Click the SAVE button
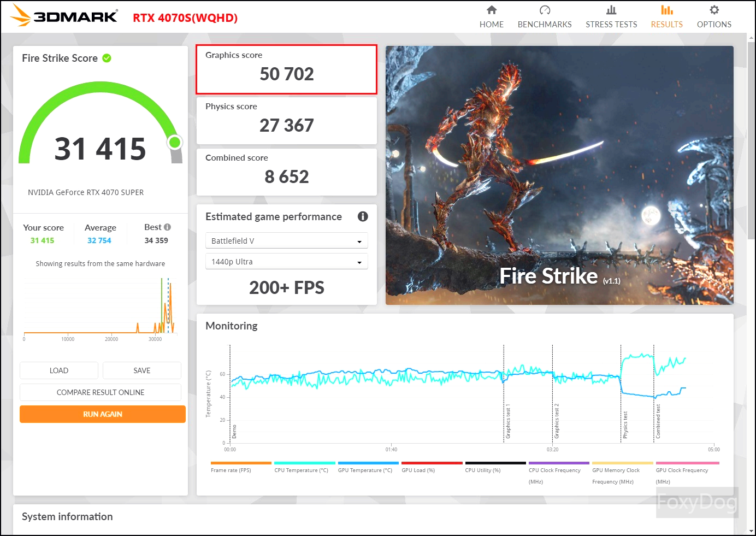 coord(142,370)
